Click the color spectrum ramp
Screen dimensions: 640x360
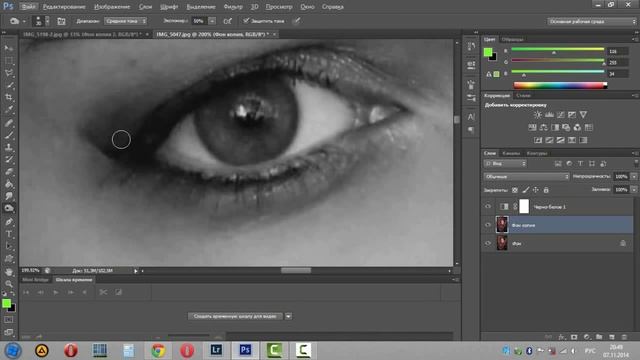tap(560, 85)
